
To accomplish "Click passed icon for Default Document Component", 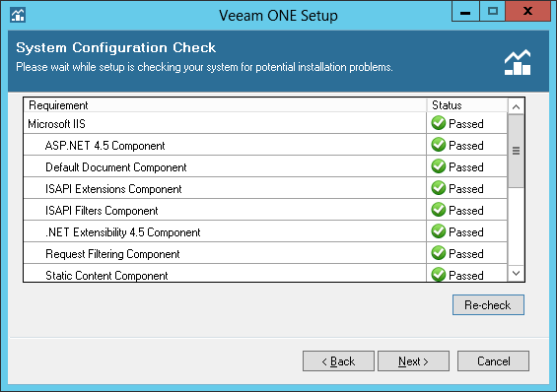I will pos(439,166).
